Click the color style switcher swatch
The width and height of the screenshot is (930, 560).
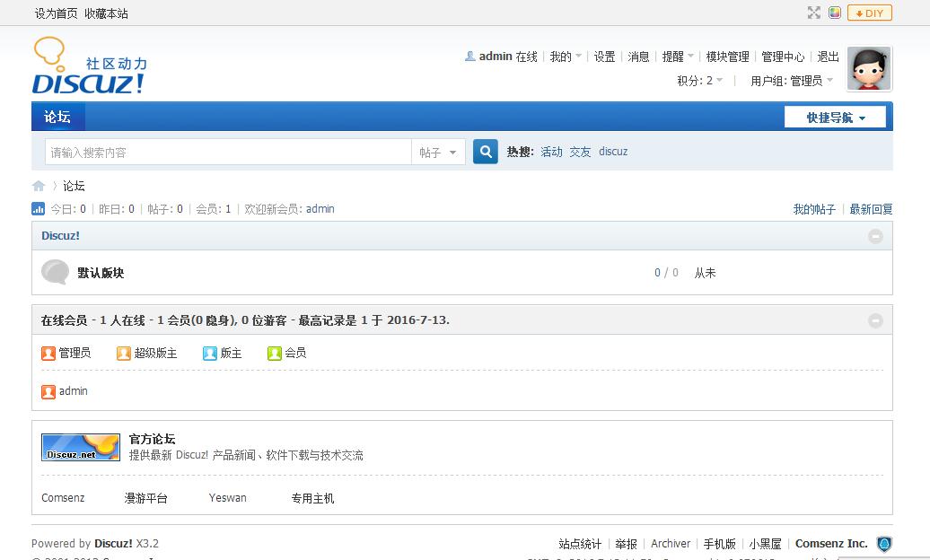tap(836, 13)
